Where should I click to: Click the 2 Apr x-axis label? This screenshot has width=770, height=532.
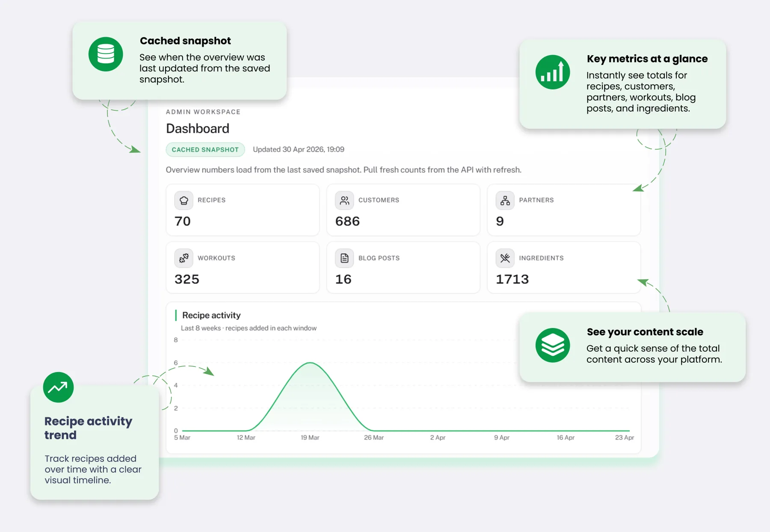click(438, 438)
